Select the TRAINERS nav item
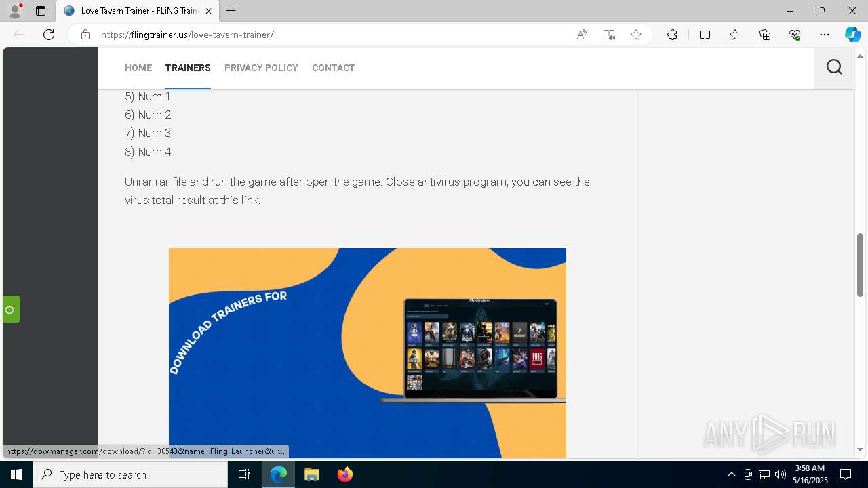 click(188, 68)
